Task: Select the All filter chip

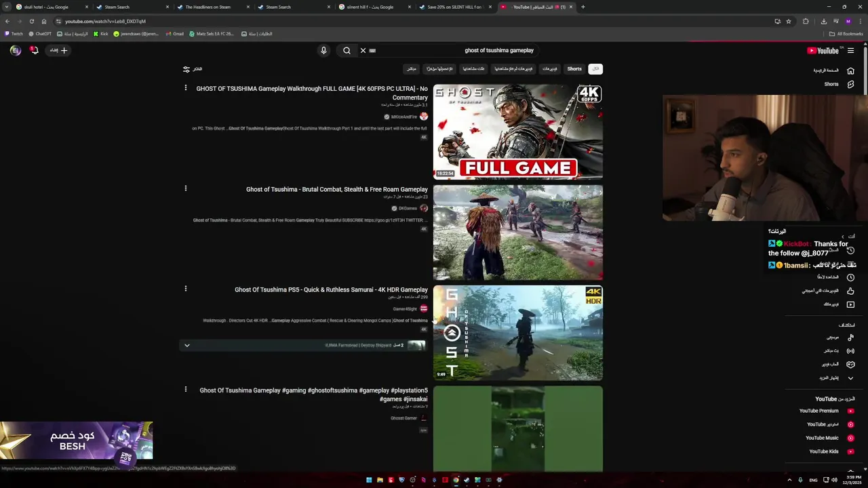Action: pos(595,69)
